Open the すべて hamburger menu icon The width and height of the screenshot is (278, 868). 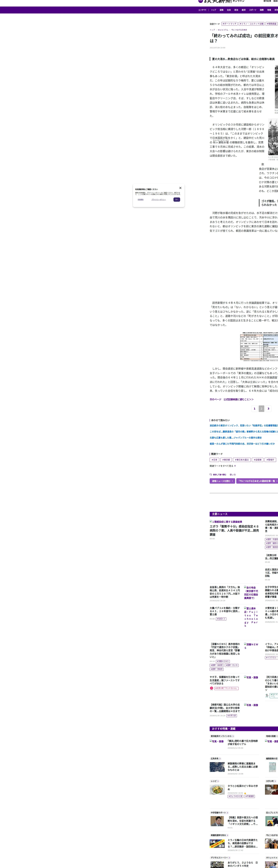coord(199,10)
